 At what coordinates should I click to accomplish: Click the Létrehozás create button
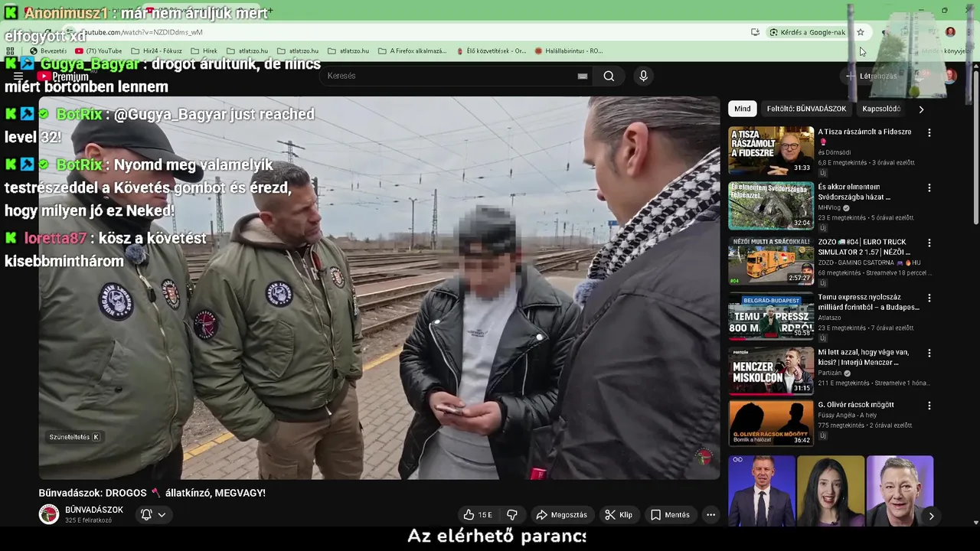(x=871, y=76)
